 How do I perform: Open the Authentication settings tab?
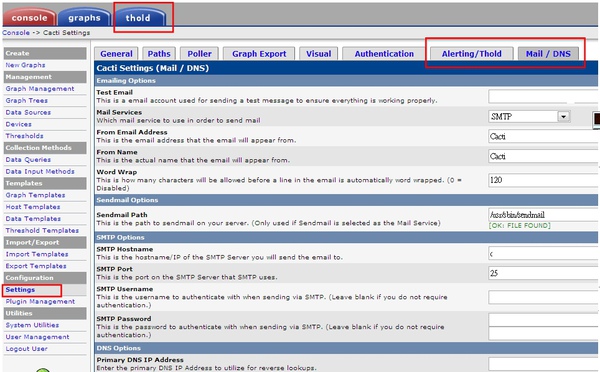(x=384, y=54)
